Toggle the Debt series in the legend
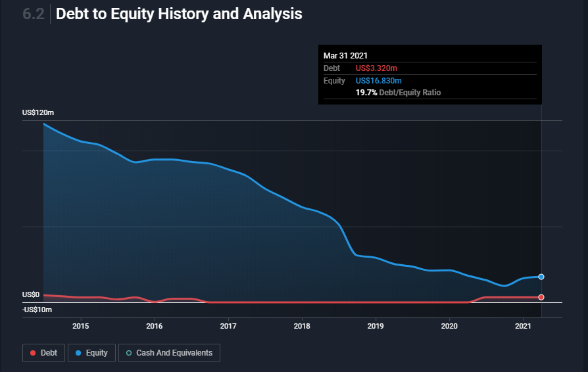Viewport: 588px width, 372px height. [x=43, y=353]
